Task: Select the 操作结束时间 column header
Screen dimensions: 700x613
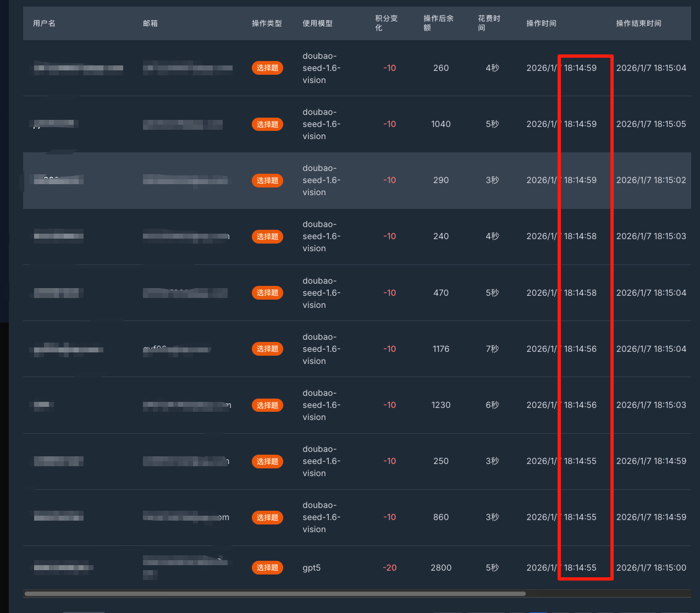Action: tap(638, 23)
